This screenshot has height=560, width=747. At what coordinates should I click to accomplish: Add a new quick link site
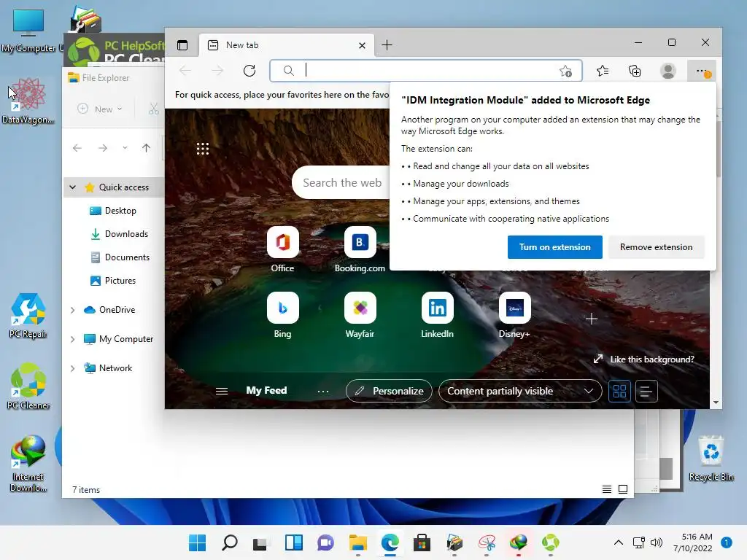click(x=591, y=319)
